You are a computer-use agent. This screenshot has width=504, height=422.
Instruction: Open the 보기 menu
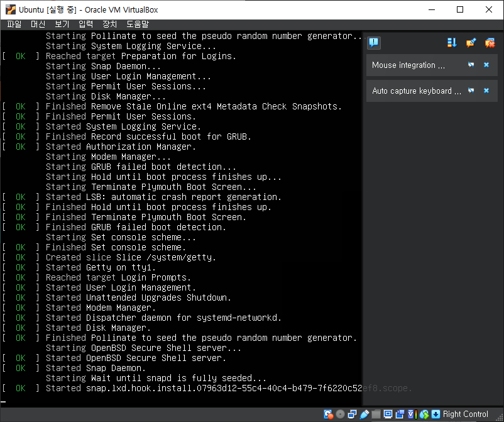click(x=62, y=24)
